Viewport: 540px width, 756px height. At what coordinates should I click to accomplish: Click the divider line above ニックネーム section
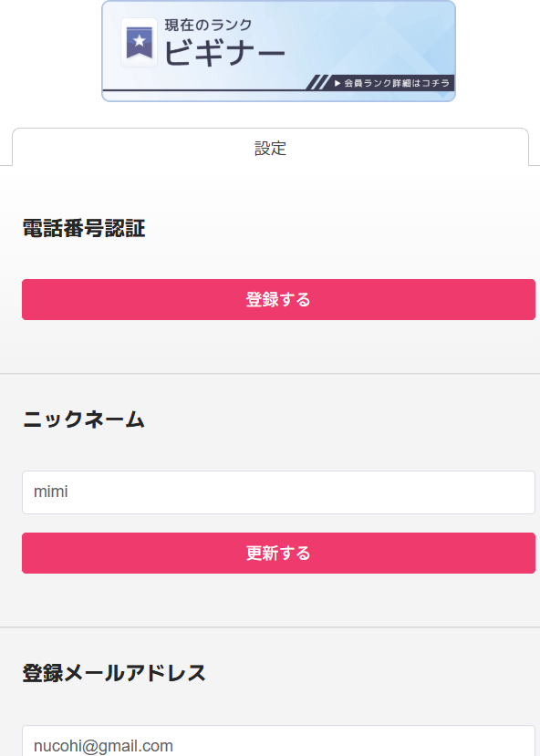click(270, 373)
